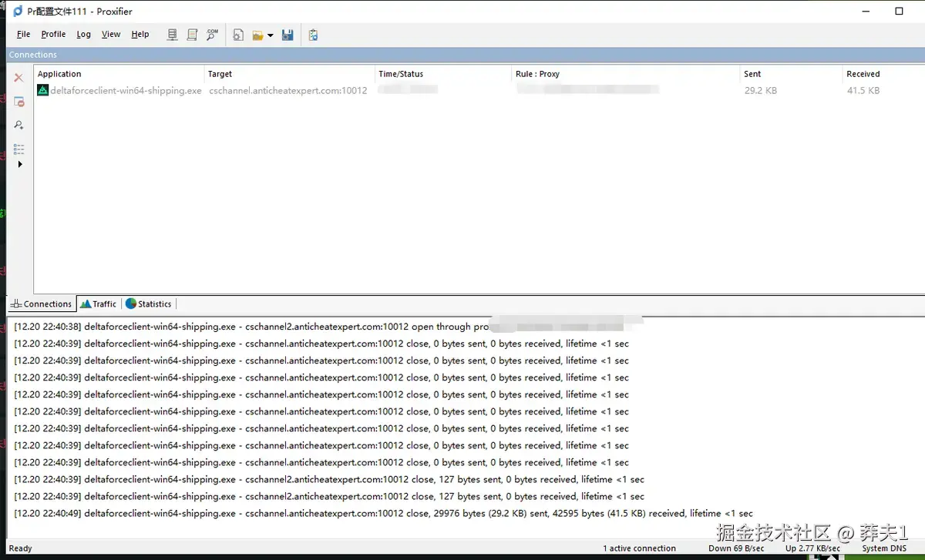Open the Proxy Servers toolbar icon
The width and height of the screenshot is (925, 560).
coord(173,35)
